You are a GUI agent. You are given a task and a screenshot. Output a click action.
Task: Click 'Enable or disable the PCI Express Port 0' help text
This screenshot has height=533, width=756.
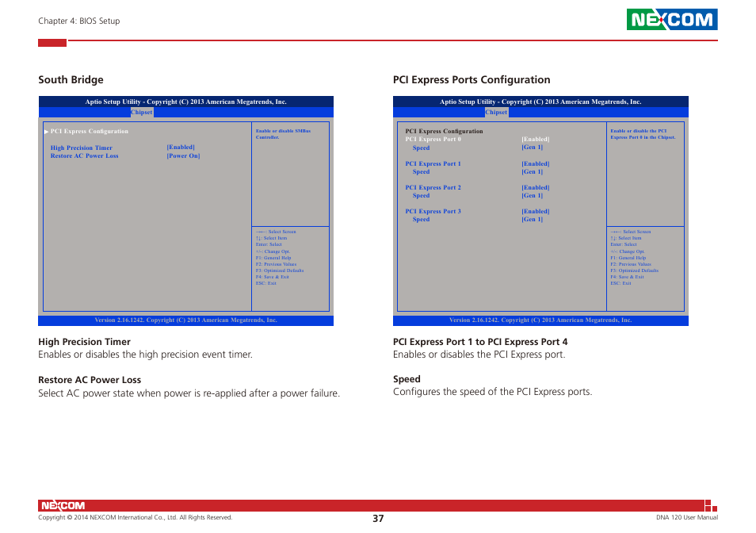click(643, 134)
